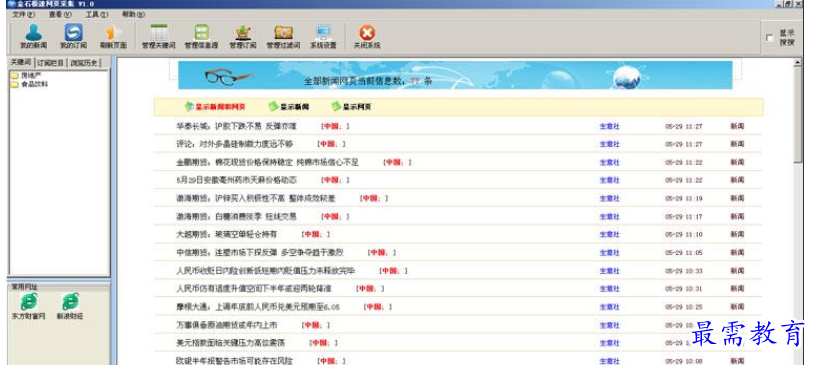
Task: Click the 05-29 11:10 timestamp
Action: [x=683, y=235]
